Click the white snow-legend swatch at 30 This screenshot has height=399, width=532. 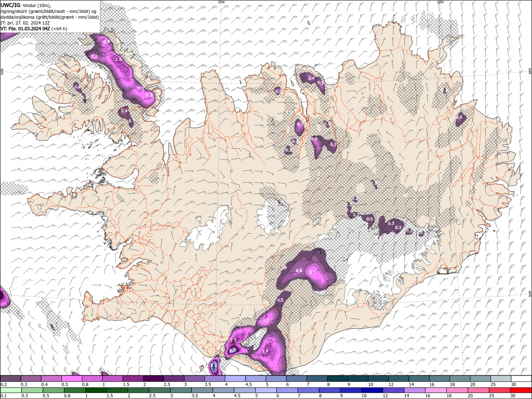pos(521,379)
